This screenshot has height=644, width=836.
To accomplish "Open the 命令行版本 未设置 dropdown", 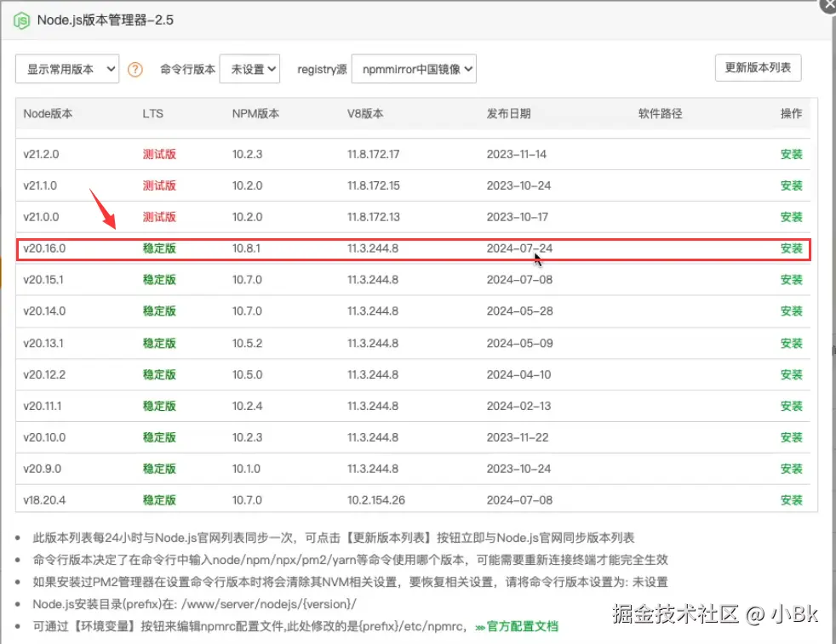I will [x=249, y=69].
